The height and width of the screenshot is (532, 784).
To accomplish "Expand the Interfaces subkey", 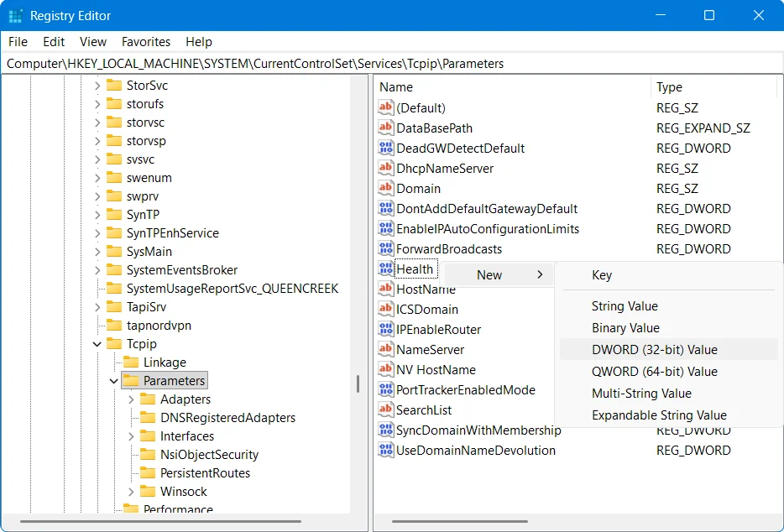I will click(x=131, y=436).
